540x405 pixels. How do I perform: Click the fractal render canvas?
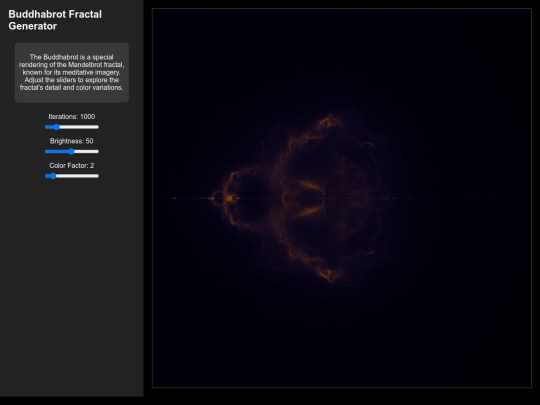(342, 198)
